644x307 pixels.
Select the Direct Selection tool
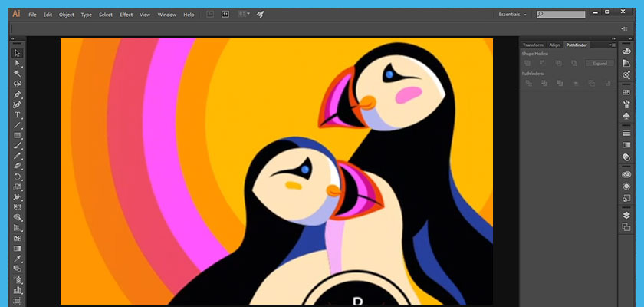pyautogui.click(x=17, y=63)
